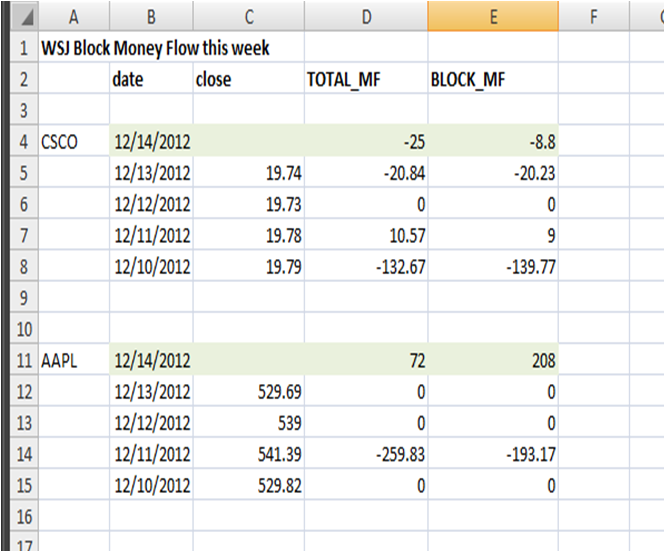665x552 pixels.
Task: Select the BLOCK_MF value '9' in row 7
Action: point(493,235)
